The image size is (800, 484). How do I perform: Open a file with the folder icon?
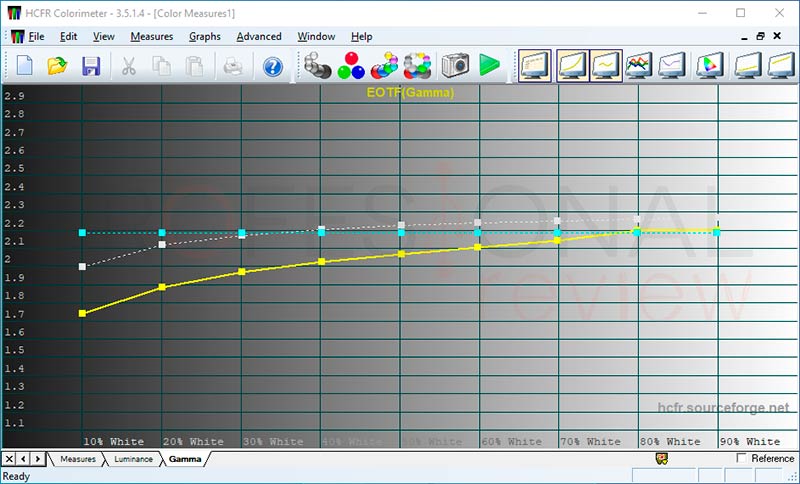coord(57,66)
